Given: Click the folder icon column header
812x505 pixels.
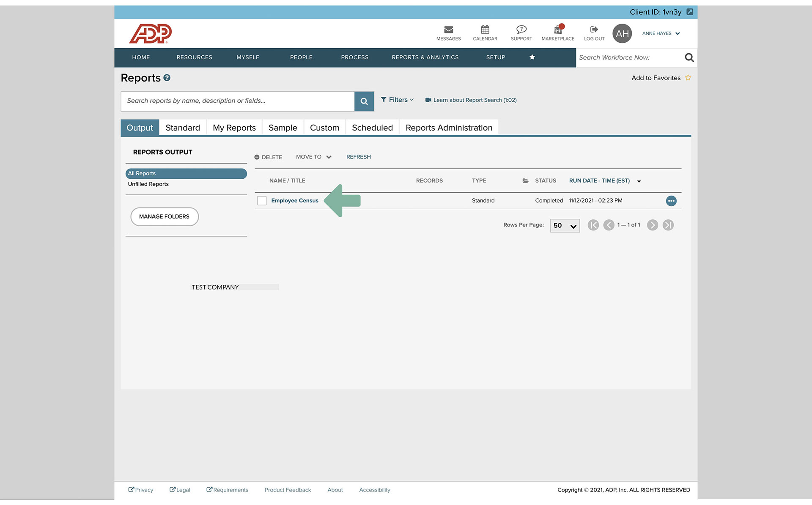Looking at the screenshot, I should [x=525, y=181].
